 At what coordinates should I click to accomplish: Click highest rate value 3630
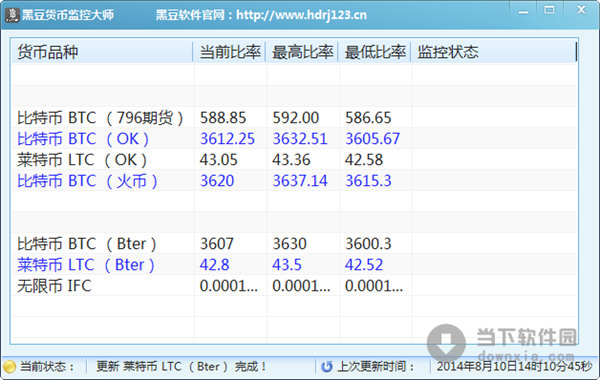289,243
